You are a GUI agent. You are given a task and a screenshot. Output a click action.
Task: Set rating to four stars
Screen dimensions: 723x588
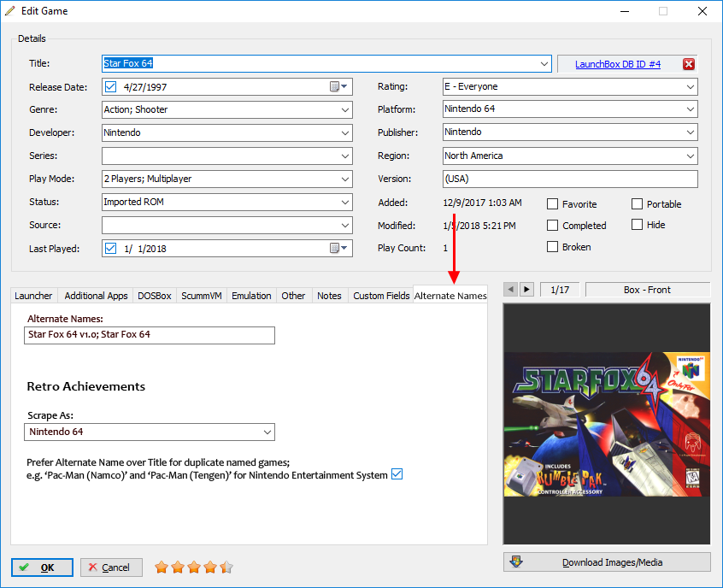[209, 567]
